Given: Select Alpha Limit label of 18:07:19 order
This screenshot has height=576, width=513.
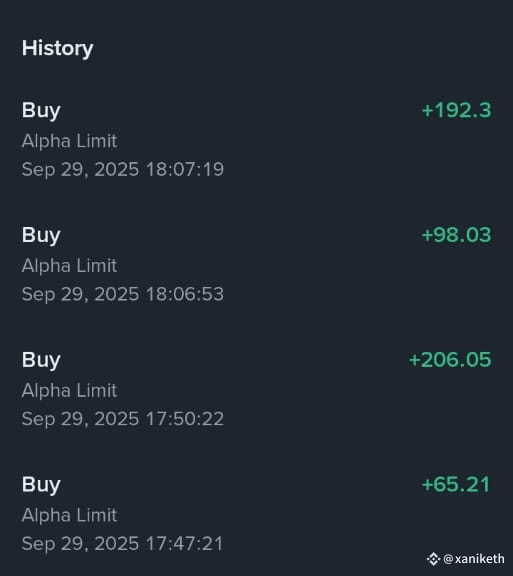Looking at the screenshot, I should tap(69, 141).
